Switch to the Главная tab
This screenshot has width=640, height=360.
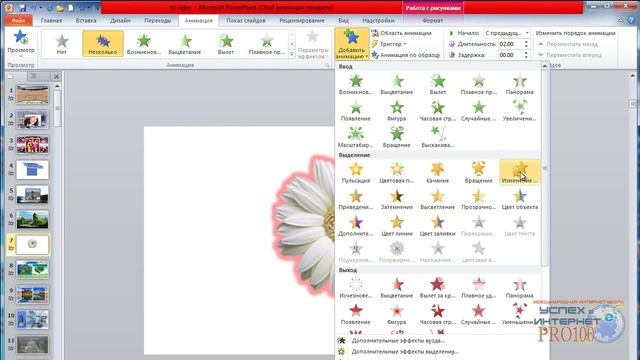(51, 20)
